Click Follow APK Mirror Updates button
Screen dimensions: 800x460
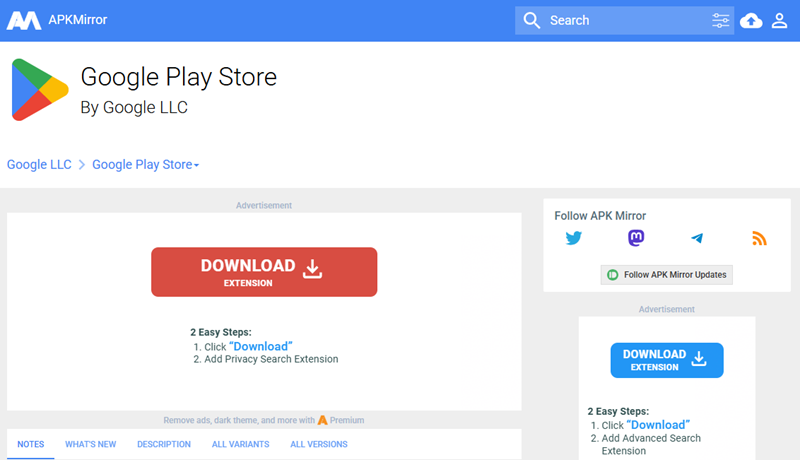click(x=666, y=275)
